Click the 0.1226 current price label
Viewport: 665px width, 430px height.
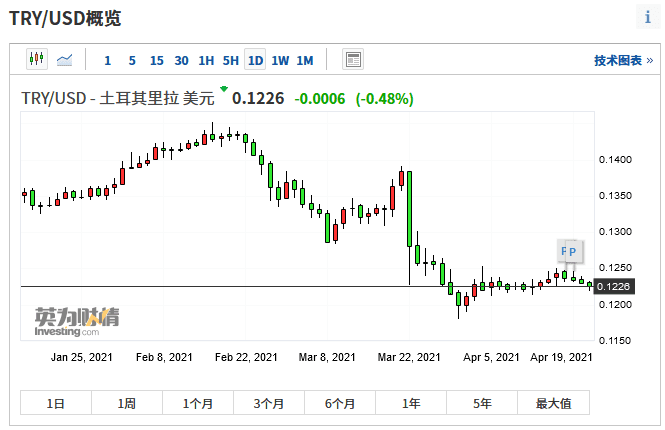[612, 287]
